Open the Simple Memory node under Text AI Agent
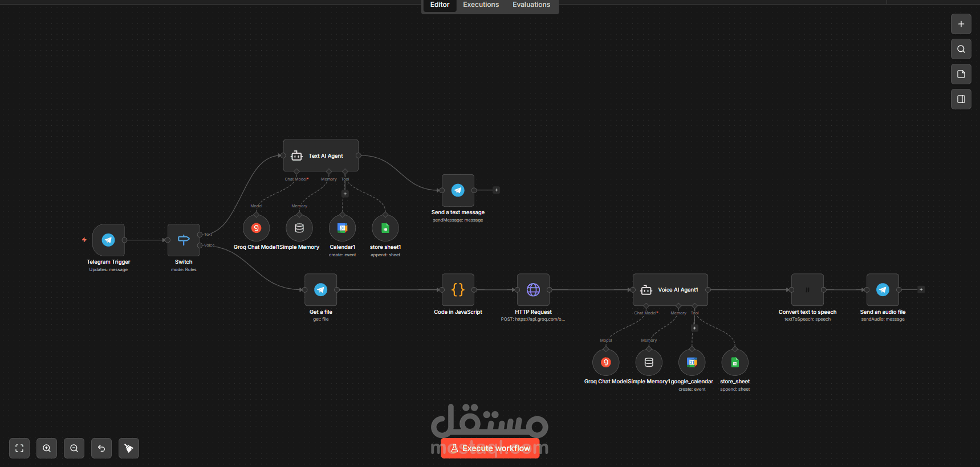This screenshot has height=467, width=980. [299, 228]
